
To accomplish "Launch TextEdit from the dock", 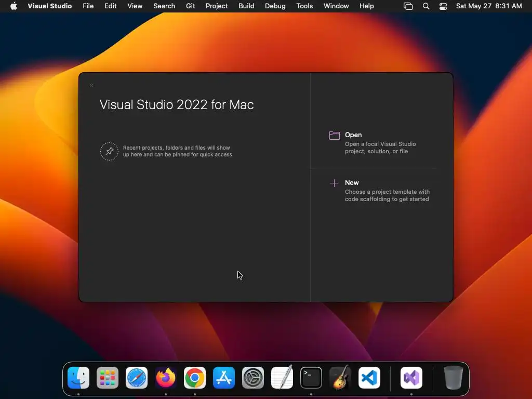I will [282, 378].
